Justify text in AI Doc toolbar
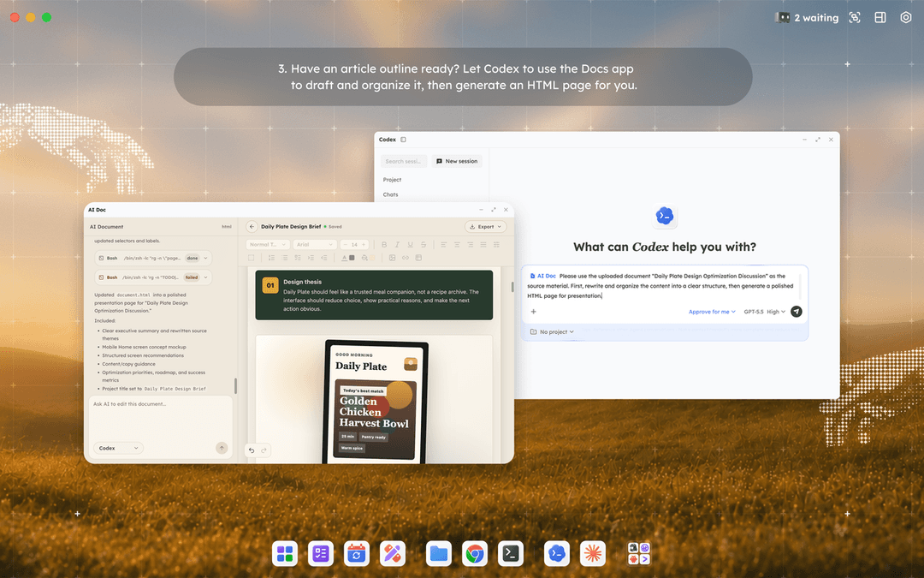This screenshot has width=924, height=578. point(483,244)
